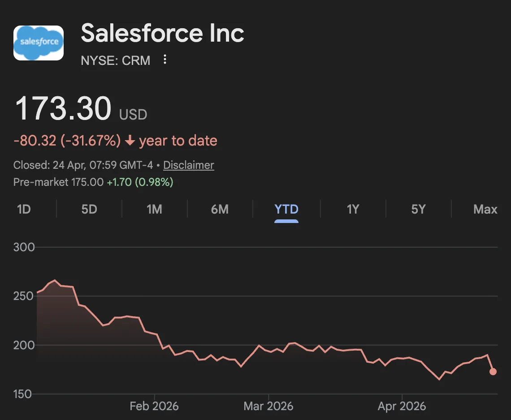
Task: Open the three-dot more options menu
Action: [165, 60]
